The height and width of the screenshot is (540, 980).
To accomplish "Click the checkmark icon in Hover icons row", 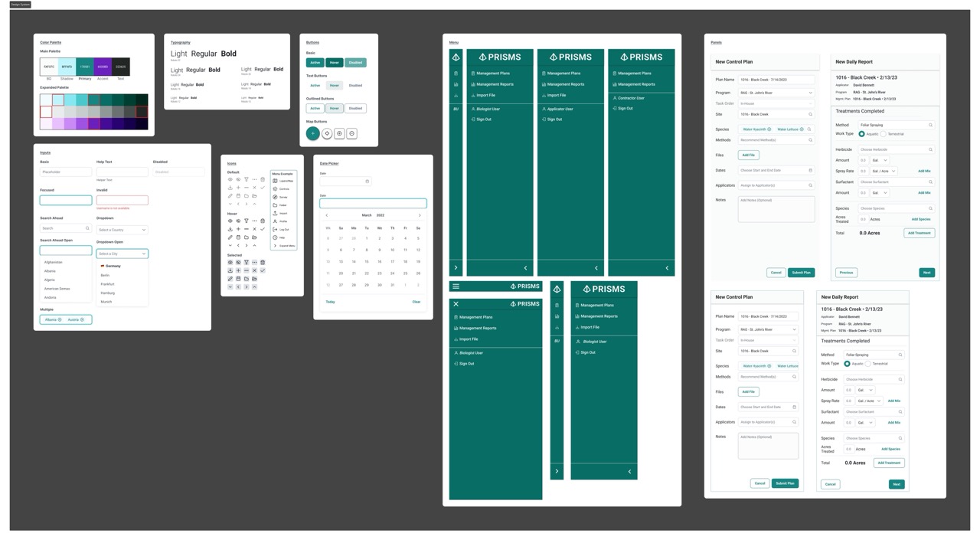I will click(263, 229).
